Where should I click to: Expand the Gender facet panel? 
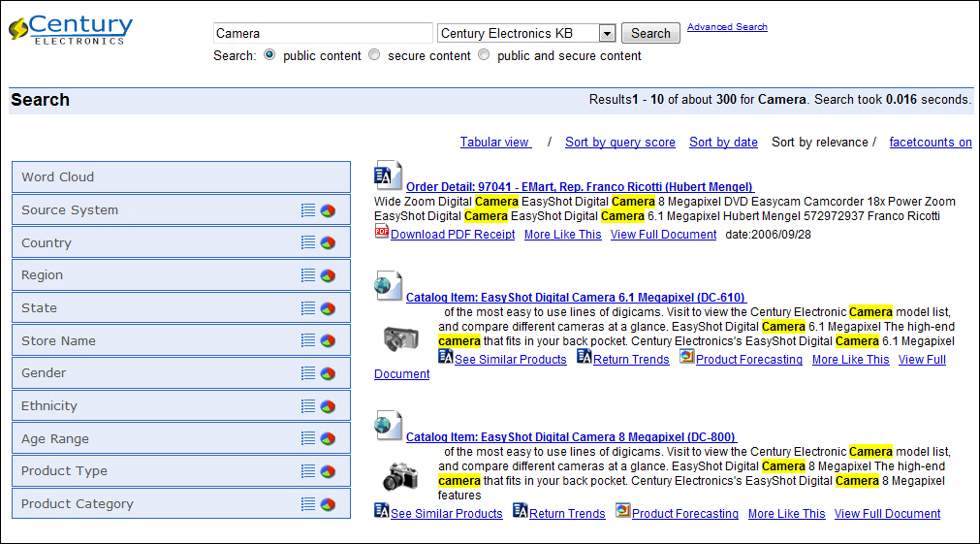(181, 373)
